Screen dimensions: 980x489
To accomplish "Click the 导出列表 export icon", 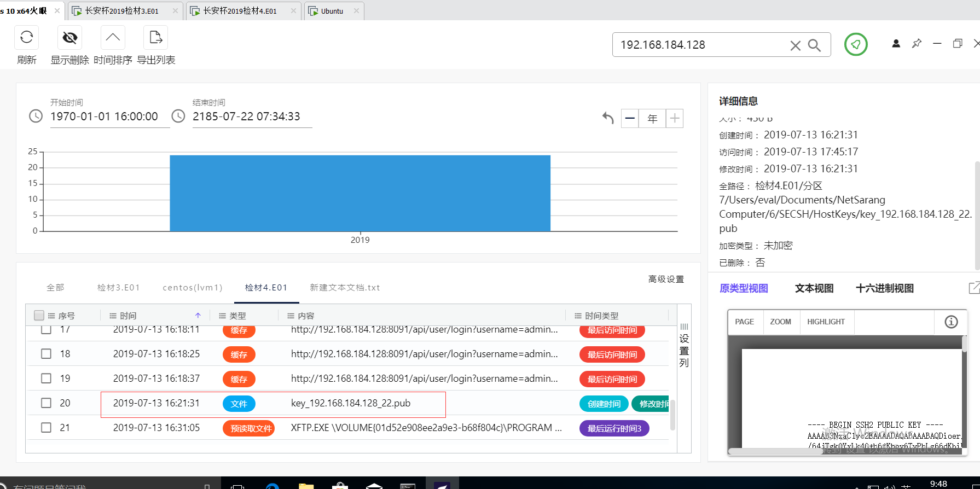I will coord(155,37).
